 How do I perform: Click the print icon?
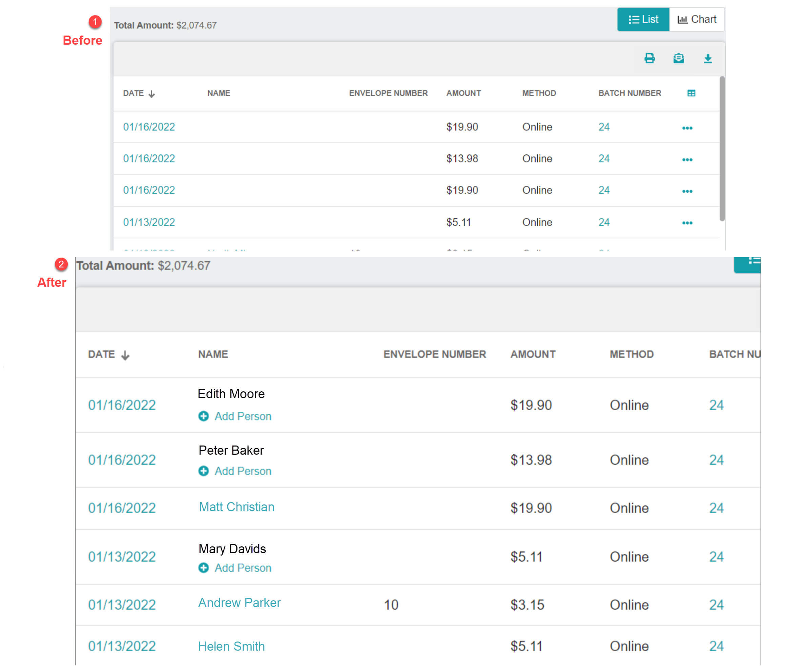tap(649, 58)
